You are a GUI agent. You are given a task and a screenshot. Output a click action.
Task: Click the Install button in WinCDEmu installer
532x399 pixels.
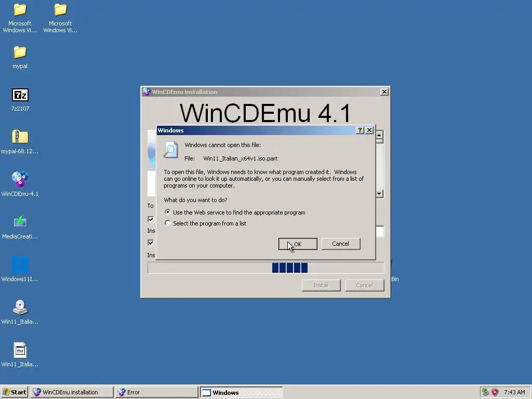(321, 285)
